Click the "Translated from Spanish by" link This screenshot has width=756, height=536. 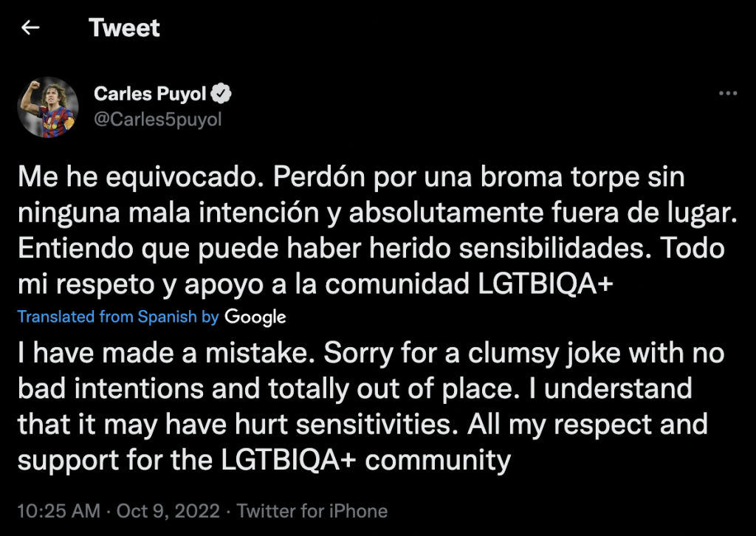[118, 317]
